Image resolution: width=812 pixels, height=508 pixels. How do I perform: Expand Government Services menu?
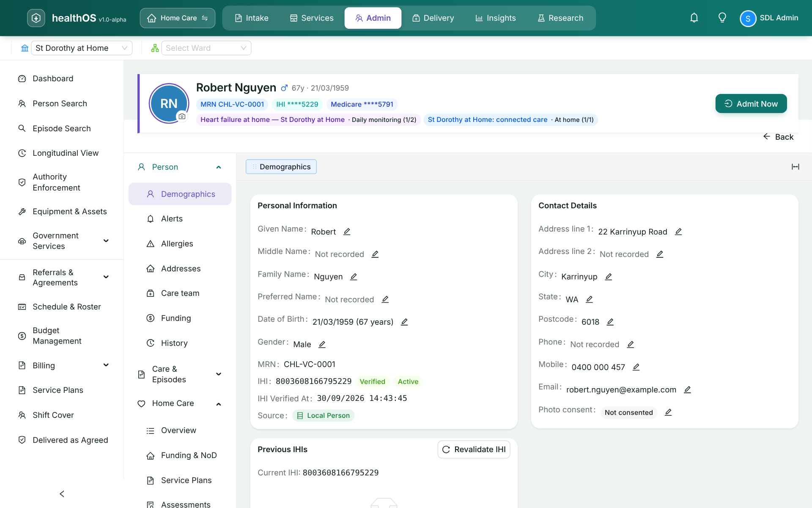(x=106, y=240)
